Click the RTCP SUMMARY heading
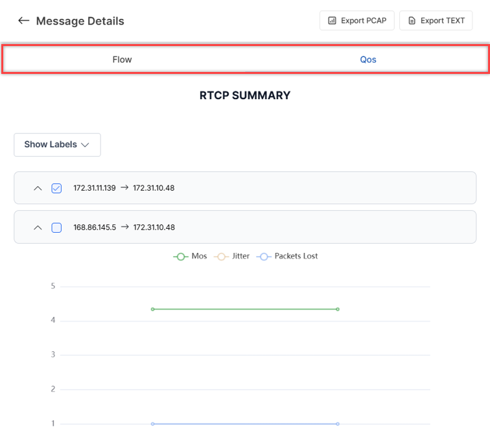Image resolution: width=490 pixels, height=448 pixels. pyautogui.click(x=245, y=95)
